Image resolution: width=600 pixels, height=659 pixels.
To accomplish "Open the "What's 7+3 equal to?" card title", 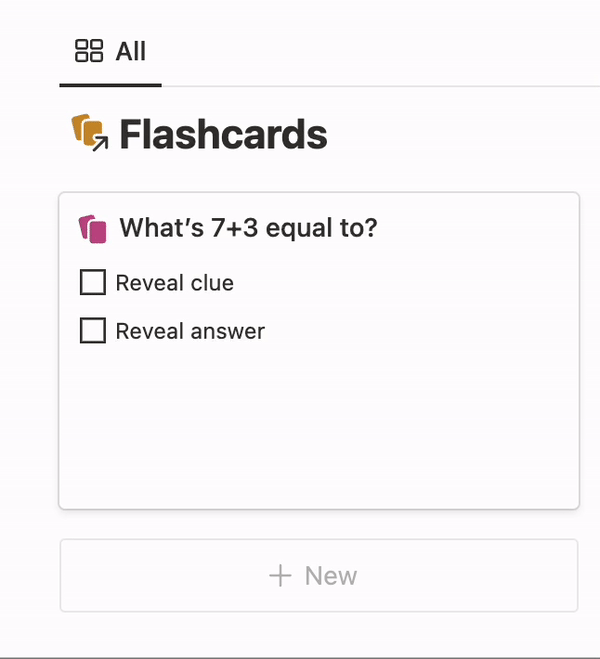I will pos(248,228).
